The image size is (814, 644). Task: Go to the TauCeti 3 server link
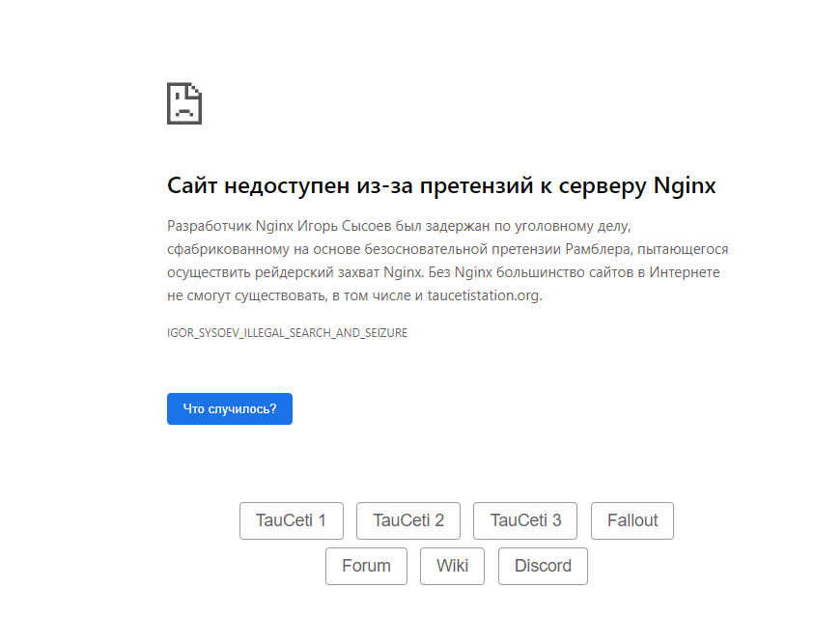coord(525,520)
